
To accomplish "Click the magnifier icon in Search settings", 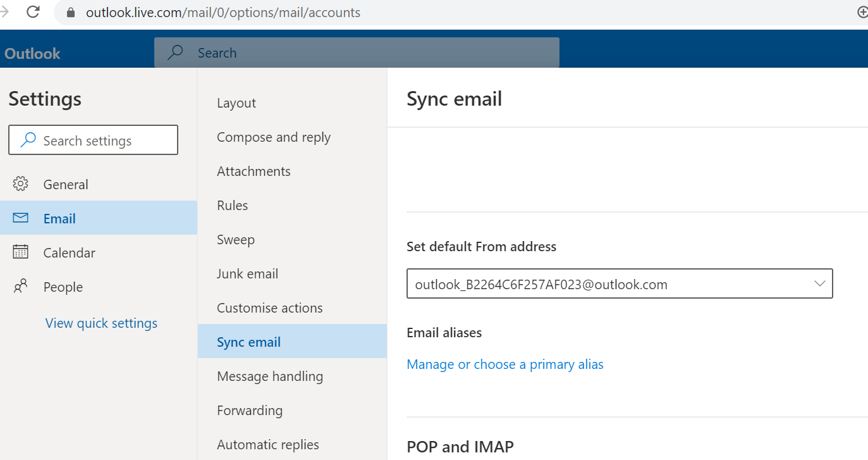I will tap(28, 140).
